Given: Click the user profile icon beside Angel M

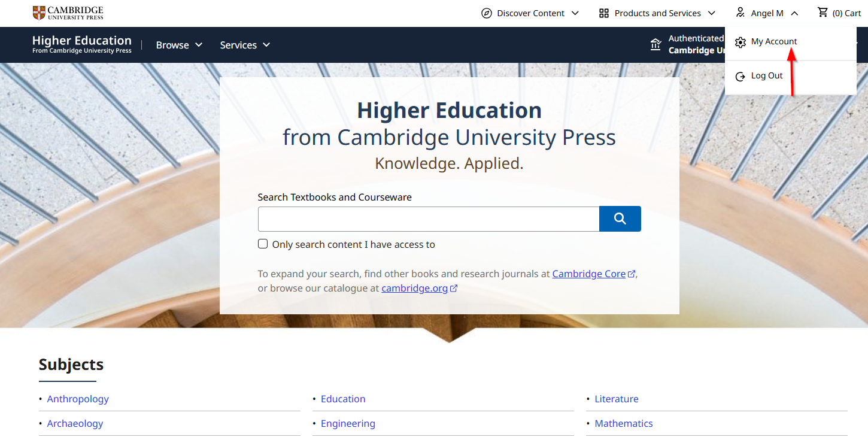Looking at the screenshot, I should click(x=740, y=13).
